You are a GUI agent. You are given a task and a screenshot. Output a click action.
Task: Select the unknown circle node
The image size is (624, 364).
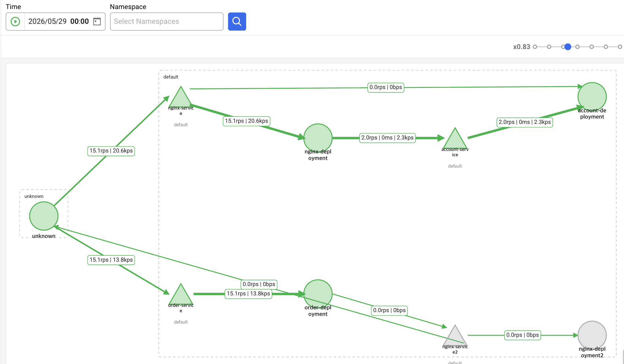[x=44, y=216]
